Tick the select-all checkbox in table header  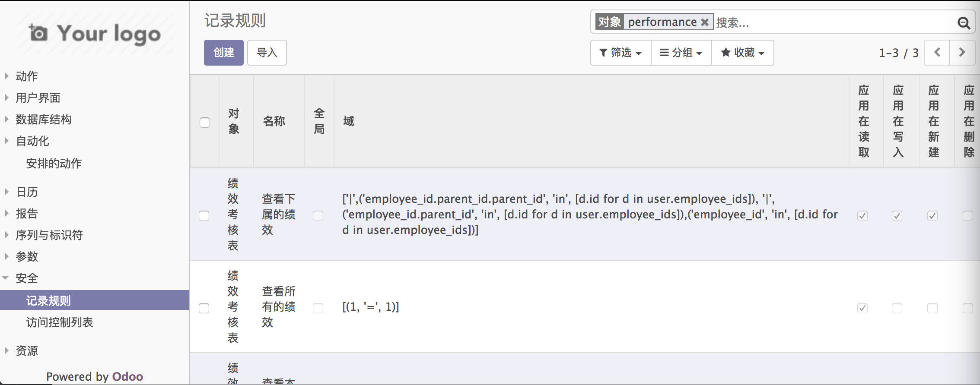tap(205, 123)
